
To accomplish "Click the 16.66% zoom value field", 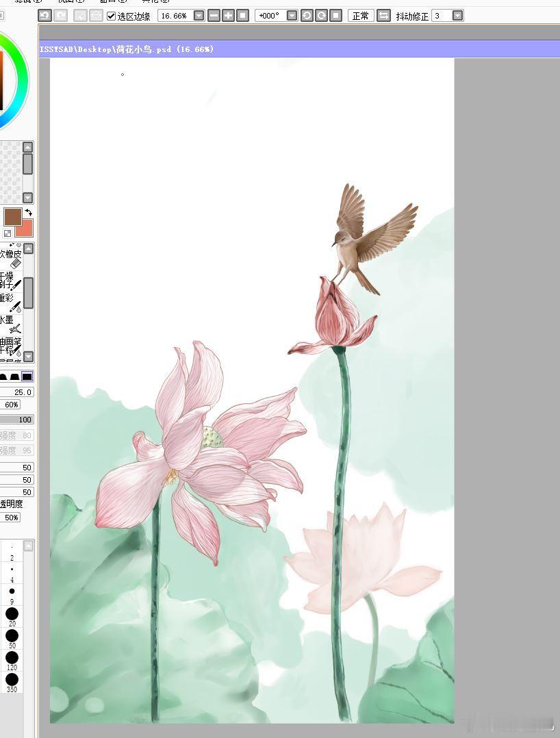I will [175, 16].
